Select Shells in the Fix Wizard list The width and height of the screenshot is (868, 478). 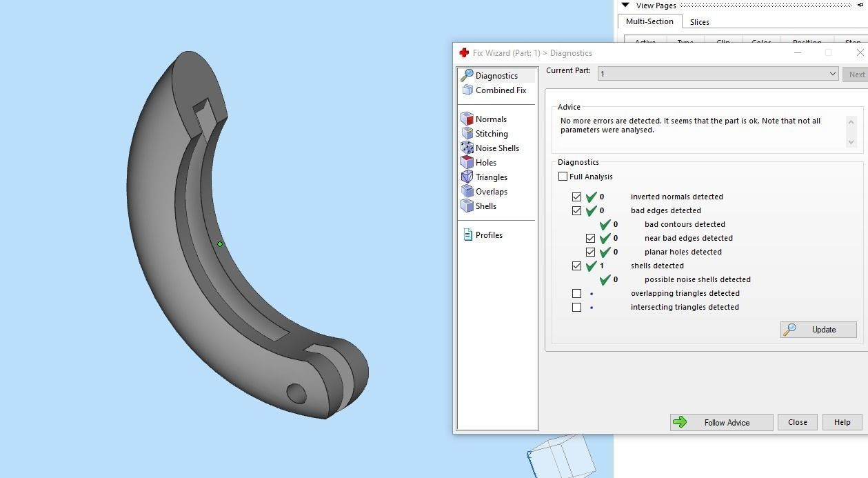[486, 206]
